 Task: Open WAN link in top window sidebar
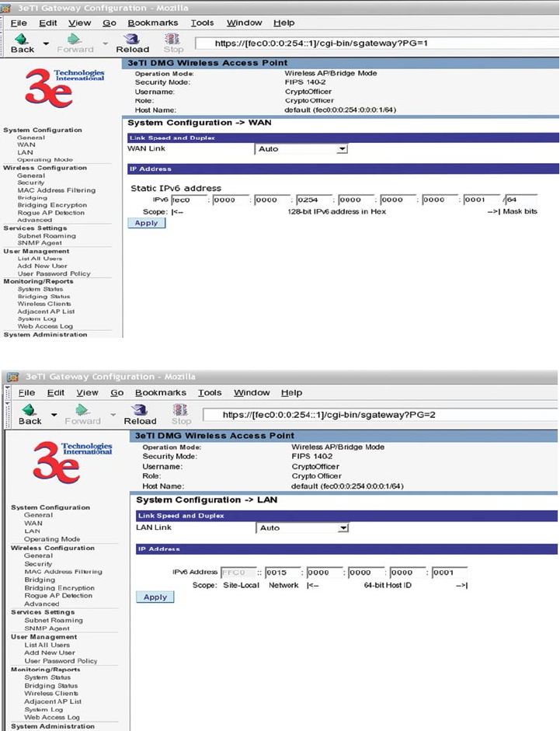(26, 144)
